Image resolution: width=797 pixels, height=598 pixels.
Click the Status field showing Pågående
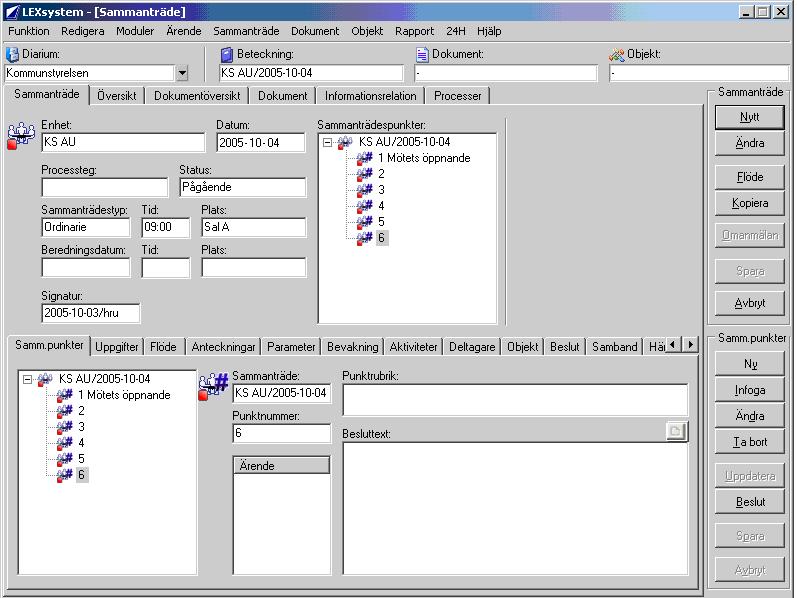click(x=242, y=187)
